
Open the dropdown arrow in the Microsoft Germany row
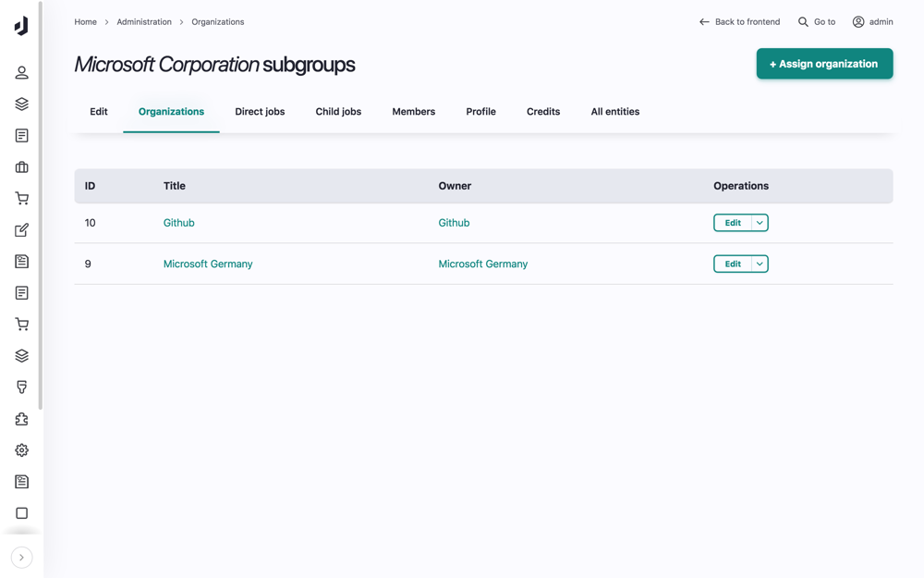(x=760, y=264)
